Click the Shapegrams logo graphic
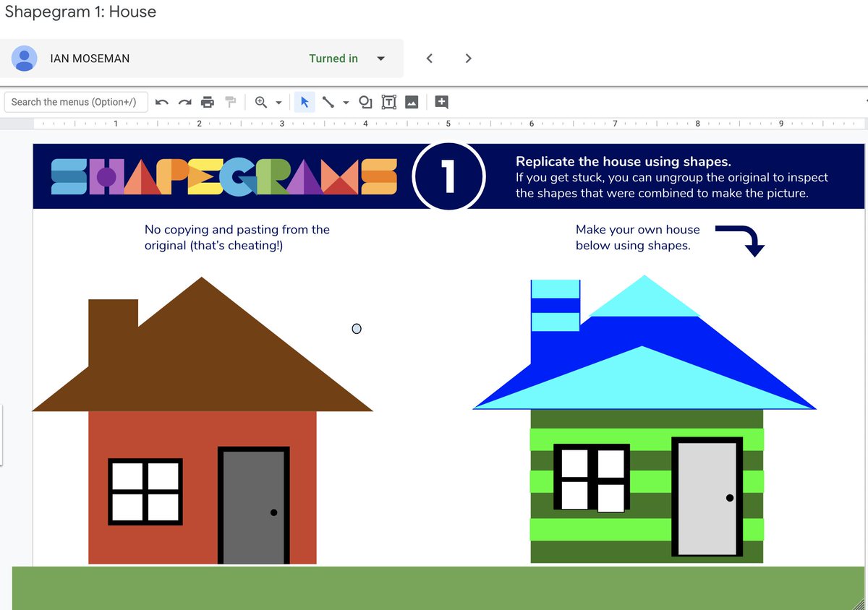 224,176
